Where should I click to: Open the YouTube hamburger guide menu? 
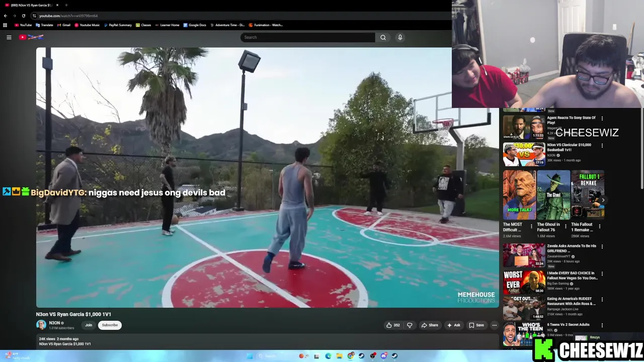tap(9, 37)
